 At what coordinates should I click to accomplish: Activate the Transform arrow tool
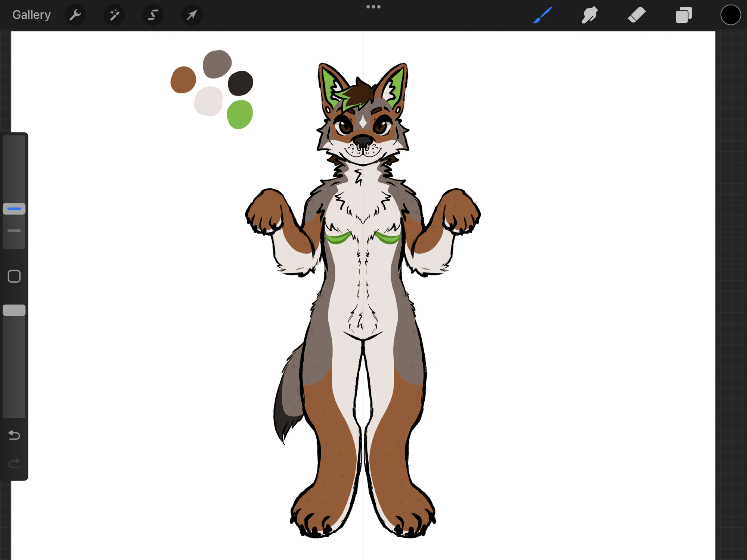tap(192, 15)
